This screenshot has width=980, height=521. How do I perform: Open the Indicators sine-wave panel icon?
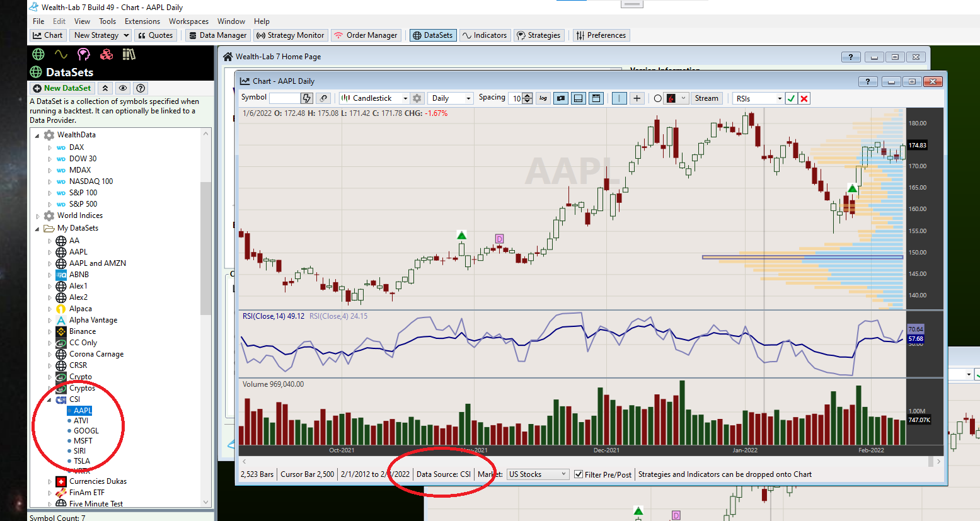click(61, 54)
